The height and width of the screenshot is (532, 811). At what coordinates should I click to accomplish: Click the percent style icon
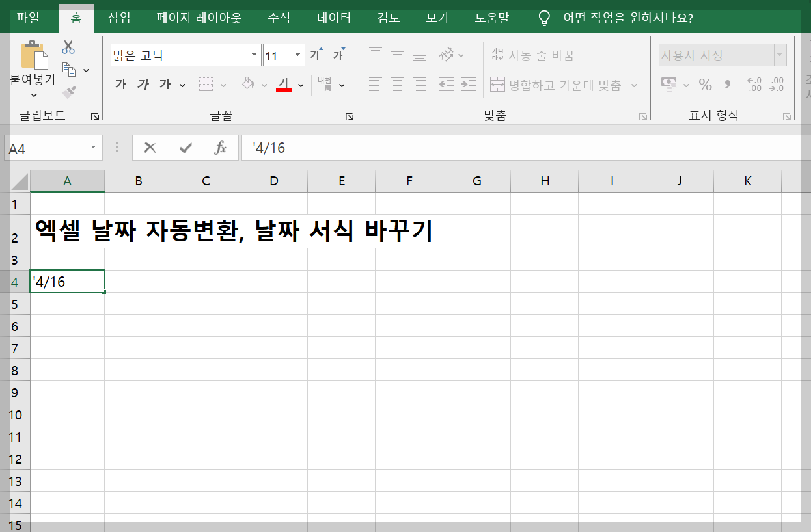(x=706, y=84)
